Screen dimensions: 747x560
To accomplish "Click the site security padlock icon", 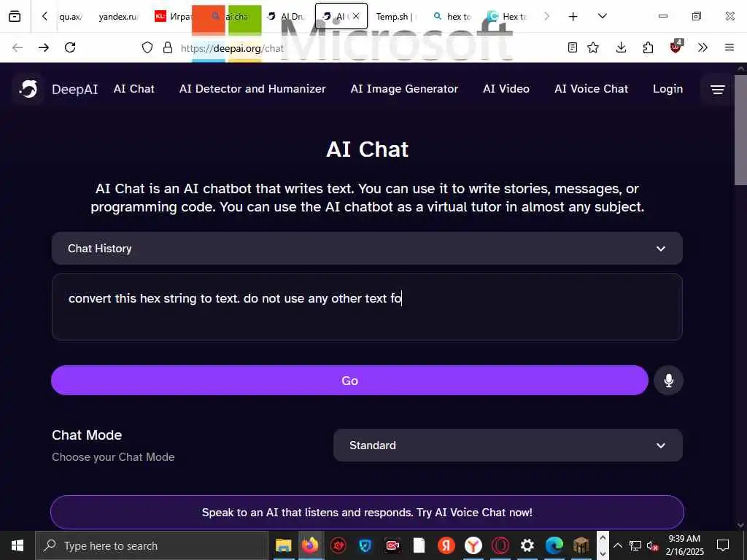I will click(x=168, y=47).
